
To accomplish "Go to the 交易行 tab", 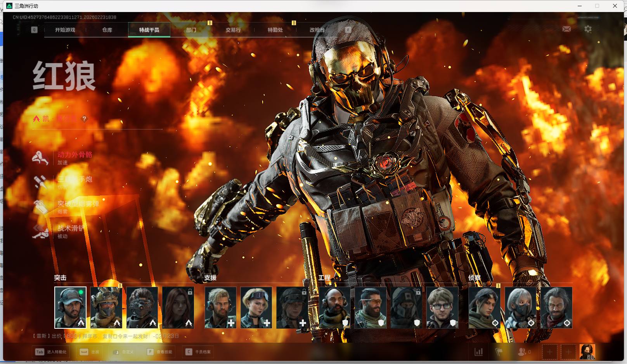I will pyautogui.click(x=233, y=30).
